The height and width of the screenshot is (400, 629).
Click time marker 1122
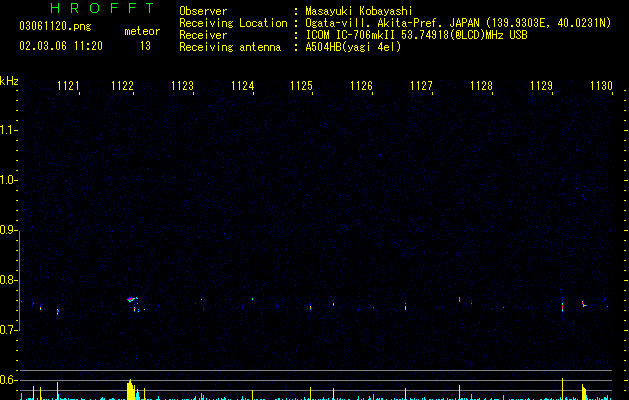[122, 86]
